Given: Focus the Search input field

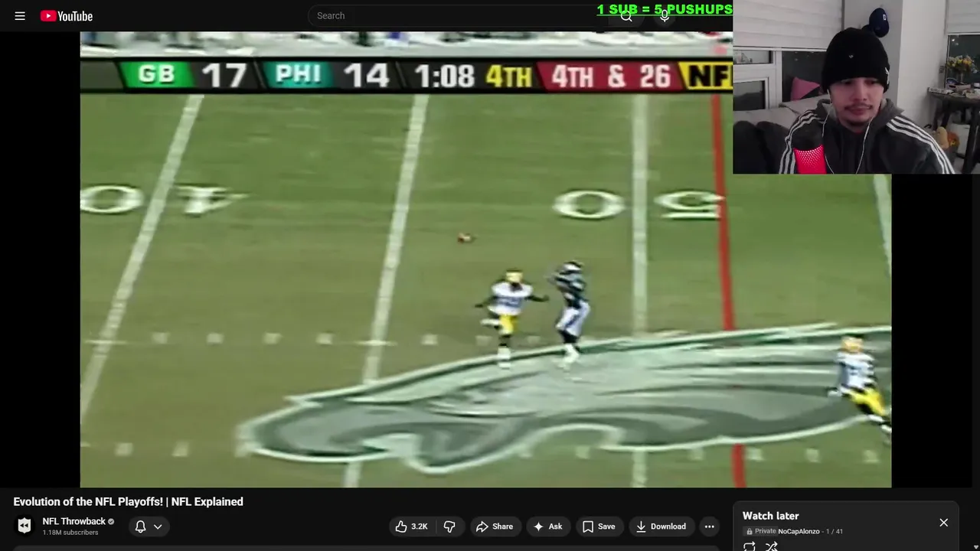Looking at the screenshot, I should tap(458, 15).
